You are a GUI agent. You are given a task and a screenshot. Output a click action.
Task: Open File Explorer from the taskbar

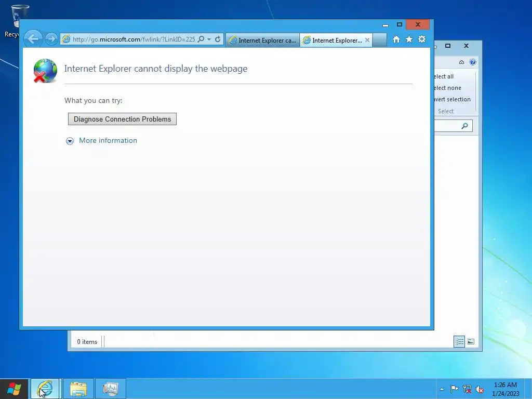78,389
